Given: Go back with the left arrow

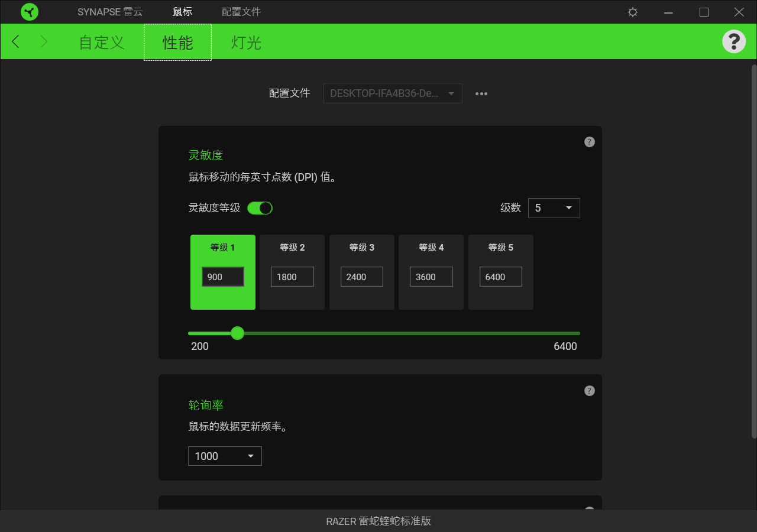Looking at the screenshot, I should tap(16, 41).
